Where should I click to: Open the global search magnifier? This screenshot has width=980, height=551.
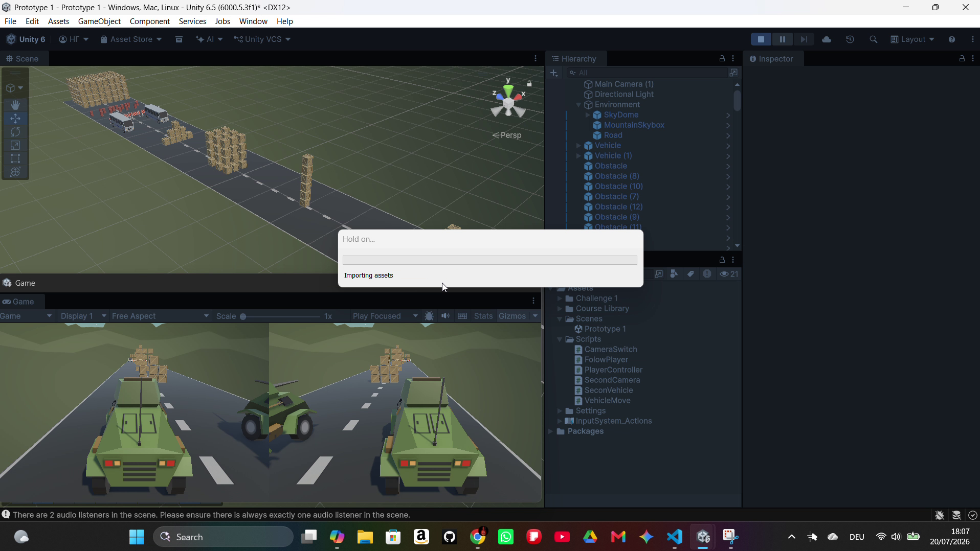coord(874,39)
